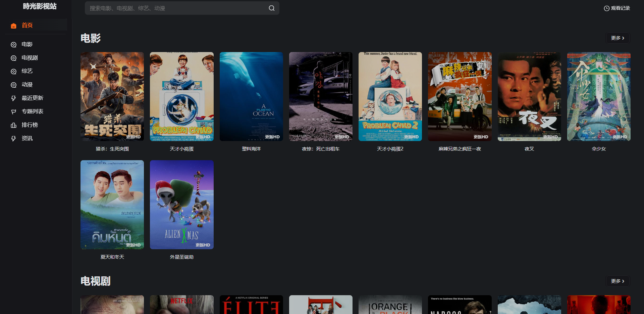
Task: Click the search magnifier icon
Action: (x=272, y=8)
